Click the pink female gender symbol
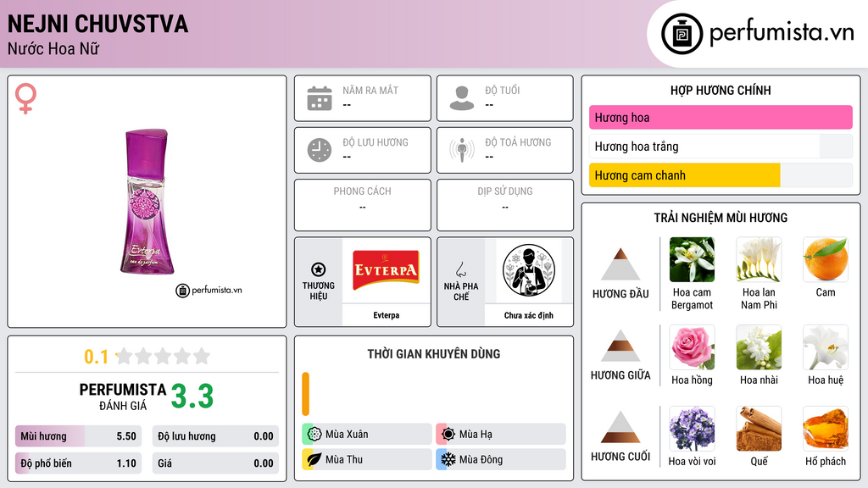Image resolution: width=868 pixels, height=488 pixels. (25, 98)
